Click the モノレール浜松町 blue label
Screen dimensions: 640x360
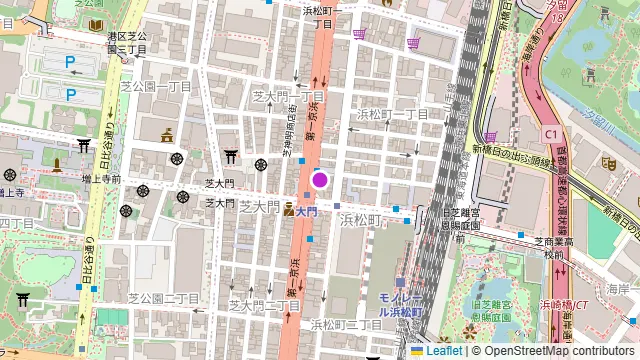click(400, 305)
